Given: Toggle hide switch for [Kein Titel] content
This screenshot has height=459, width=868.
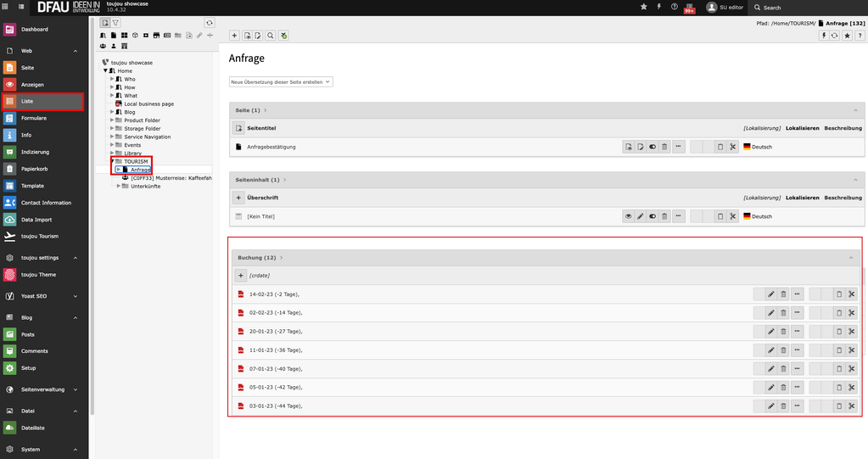Looking at the screenshot, I should pos(652,216).
